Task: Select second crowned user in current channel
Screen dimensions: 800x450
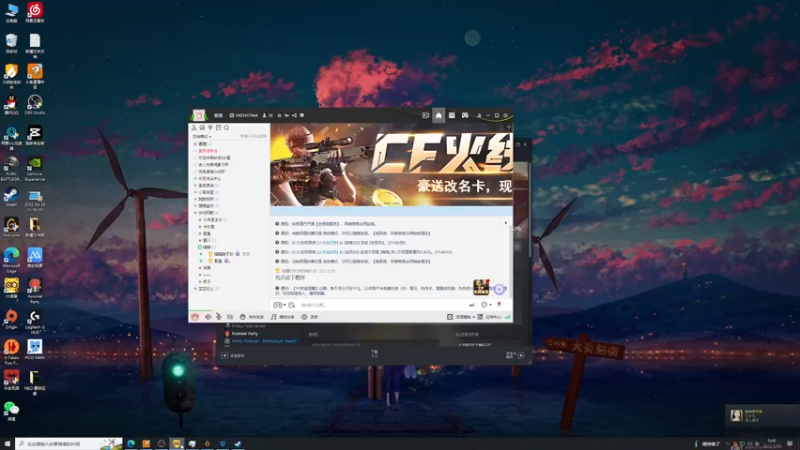Action: 218,261
